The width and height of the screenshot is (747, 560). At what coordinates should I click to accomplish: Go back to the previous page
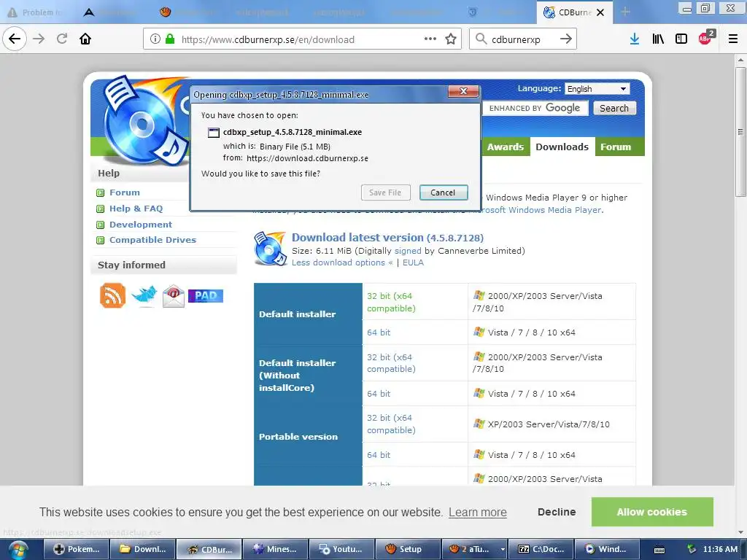(x=15, y=39)
